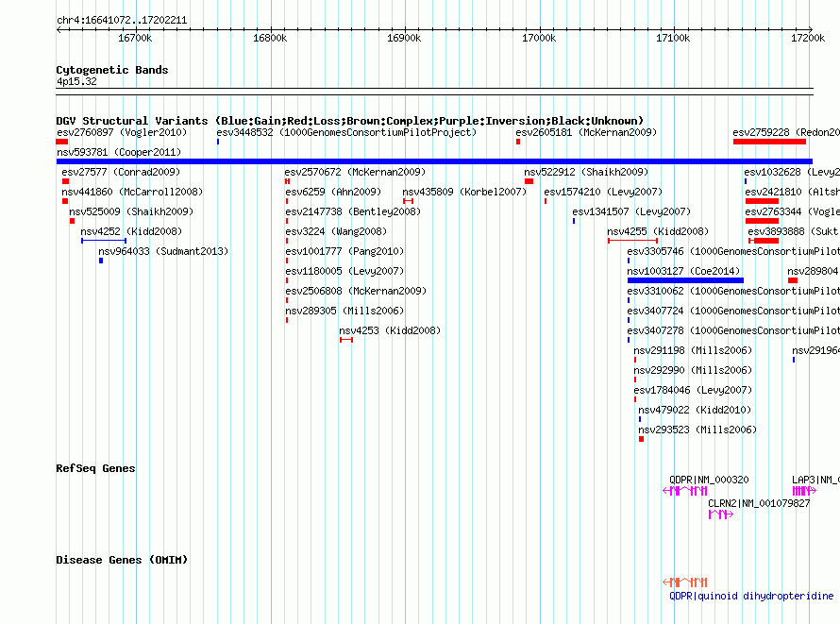The height and width of the screenshot is (624, 840).
Task: Click nsv291198 (Mills2006) label
Action: [693, 350]
